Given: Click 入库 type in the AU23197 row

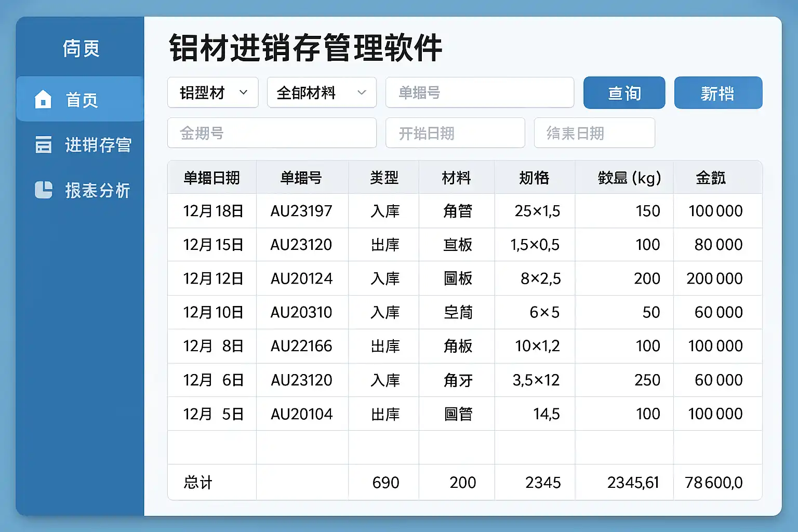Looking at the screenshot, I should pyautogui.click(x=385, y=211).
